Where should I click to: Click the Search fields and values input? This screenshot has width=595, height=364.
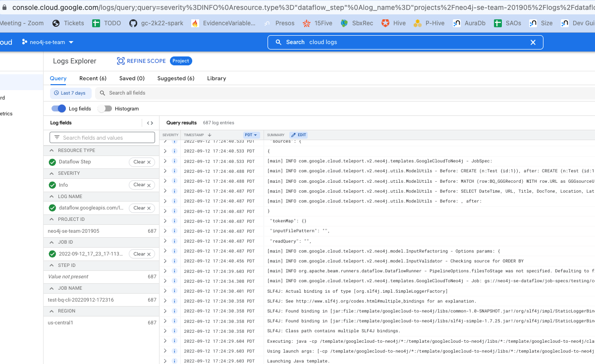[102, 138]
